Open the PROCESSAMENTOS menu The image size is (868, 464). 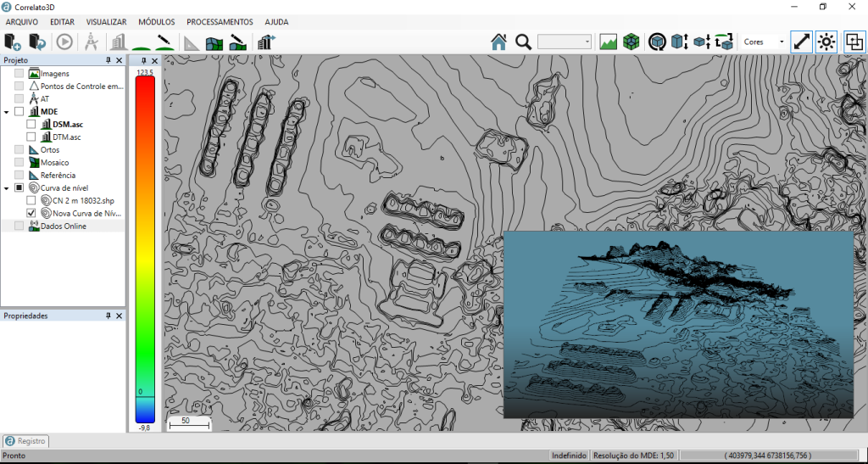pos(220,21)
